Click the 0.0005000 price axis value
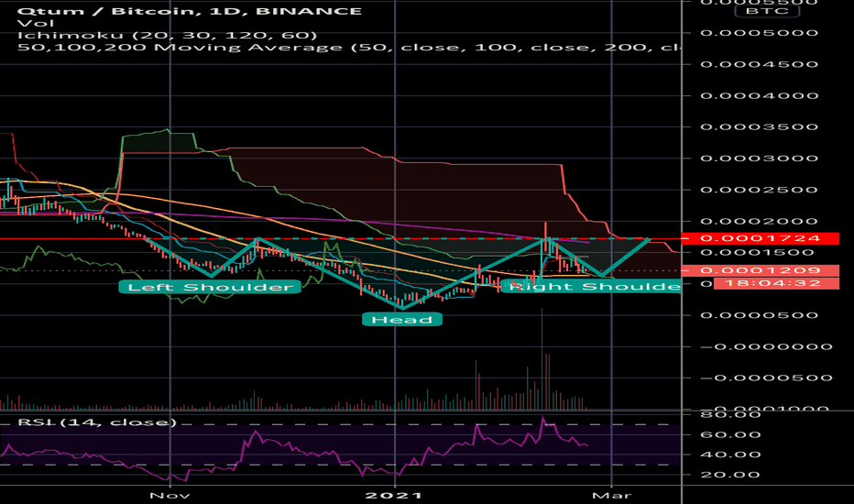 click(x=760, y=33)
